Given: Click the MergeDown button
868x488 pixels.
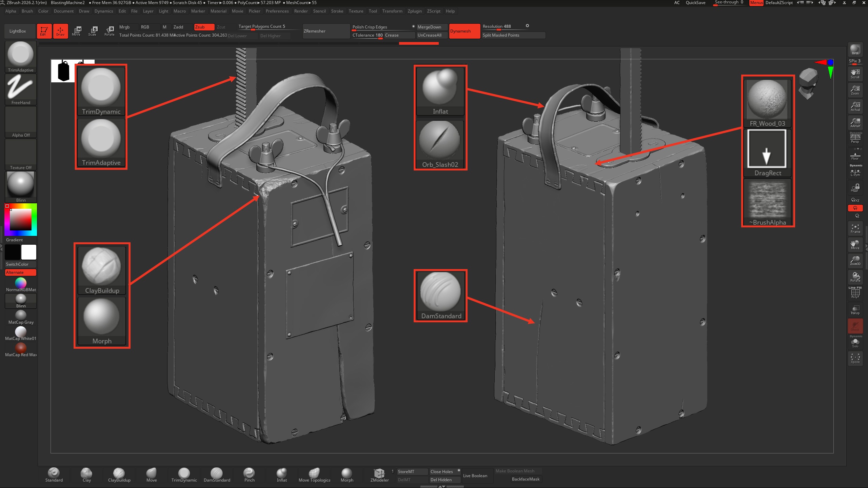Looking at the screenshot, I should [x=432, y=27].
